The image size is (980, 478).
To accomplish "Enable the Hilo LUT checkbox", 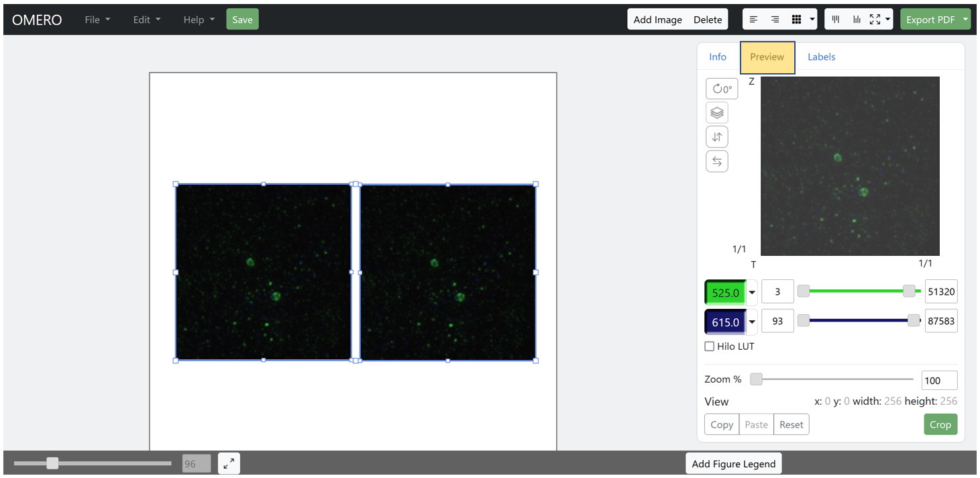I will tap(710, 346).
